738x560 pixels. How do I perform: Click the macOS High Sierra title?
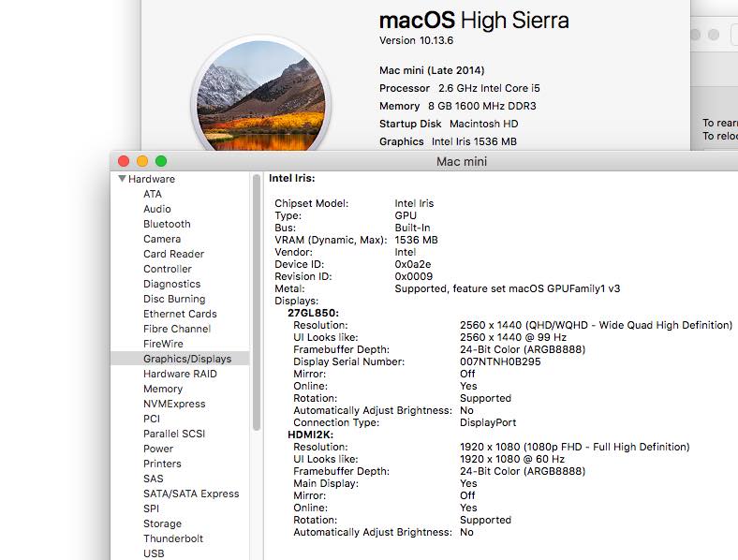point(474,21)
